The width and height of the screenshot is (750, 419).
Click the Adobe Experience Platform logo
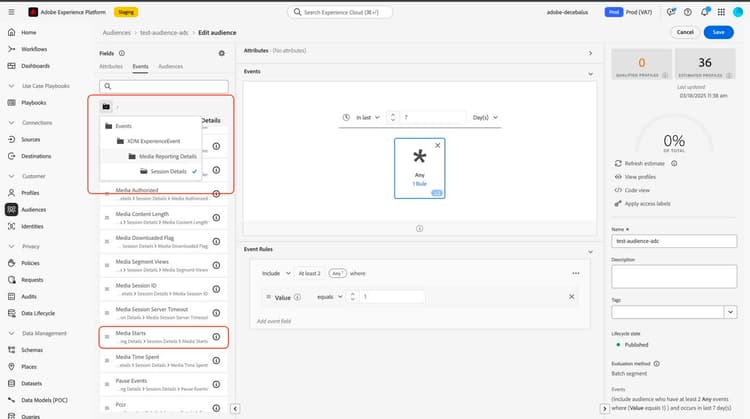(33, 12)
